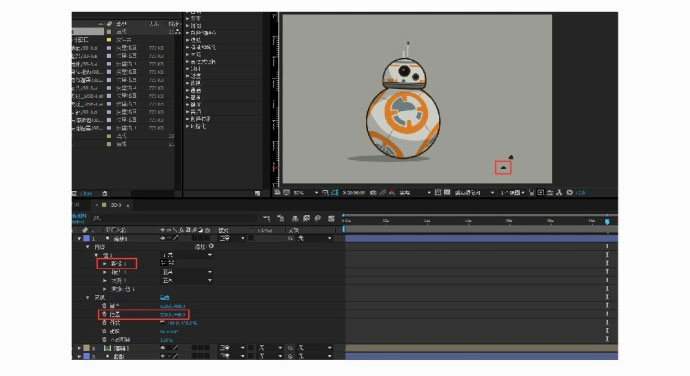Click the Reset Exposure icon in viewer footer
This screenshot has width=690, height=376.
(569, 192)
